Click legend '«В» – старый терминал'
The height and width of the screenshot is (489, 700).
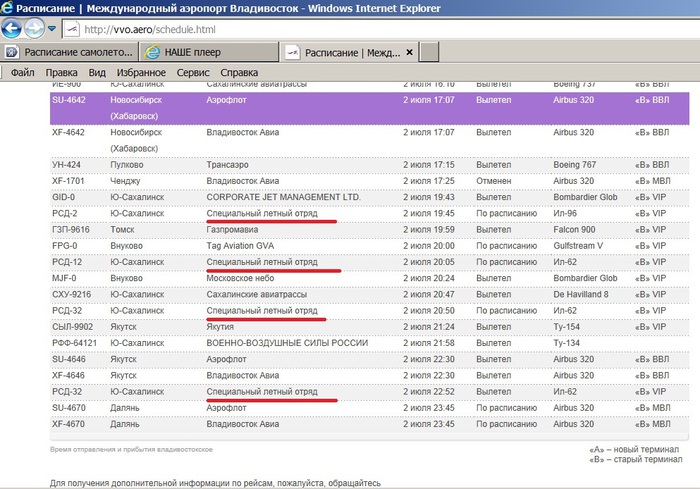636,459
